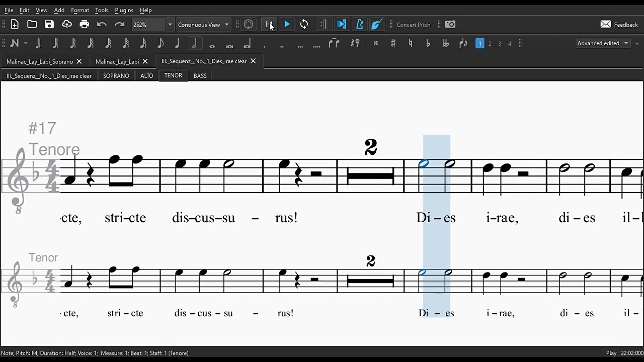The image size is (644, 362).
Task: Toggle MIDI input with the MIDI plug icon
Action: click(249, 24)
